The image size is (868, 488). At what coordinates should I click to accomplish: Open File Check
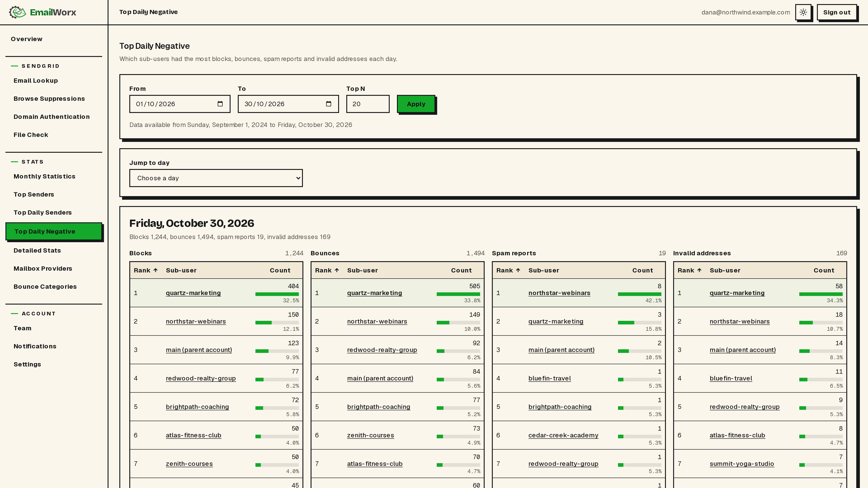click(x=31, y=135)
